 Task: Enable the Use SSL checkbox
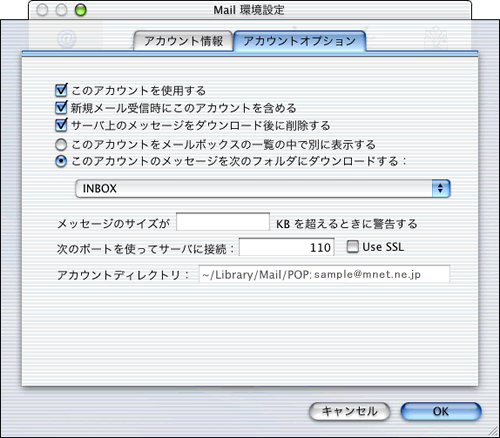coord(352,247)
